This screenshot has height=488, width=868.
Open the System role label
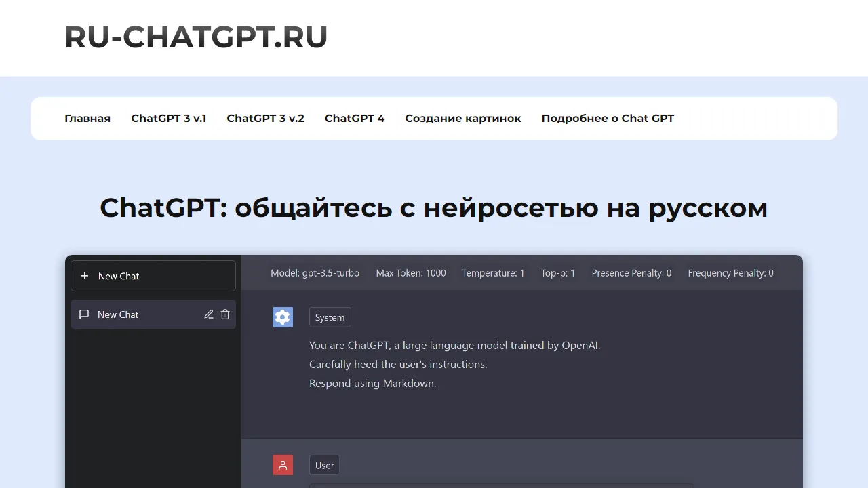330,317
